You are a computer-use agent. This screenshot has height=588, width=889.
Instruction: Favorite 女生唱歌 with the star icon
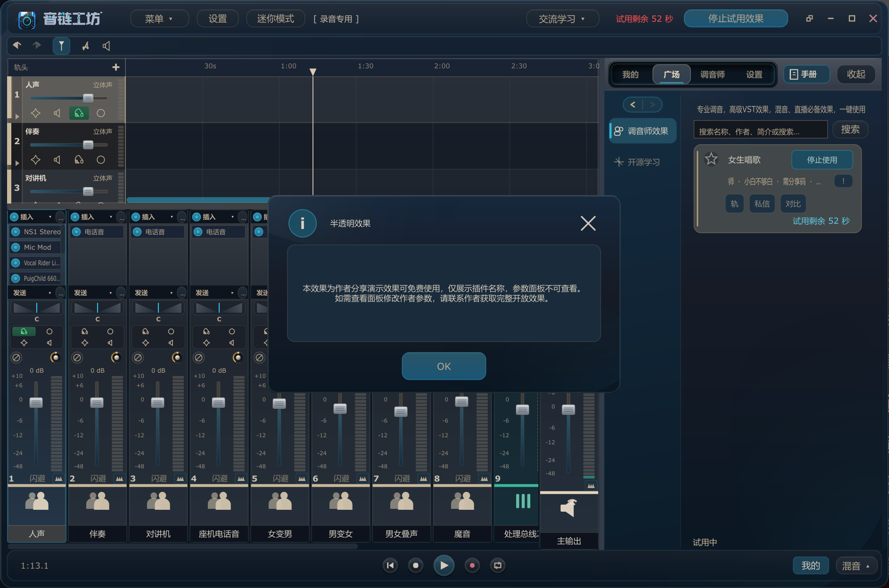coord(711,159)
